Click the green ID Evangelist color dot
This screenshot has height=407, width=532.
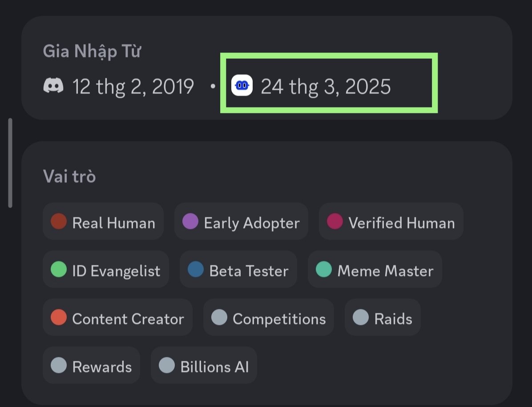click(59, 269)
